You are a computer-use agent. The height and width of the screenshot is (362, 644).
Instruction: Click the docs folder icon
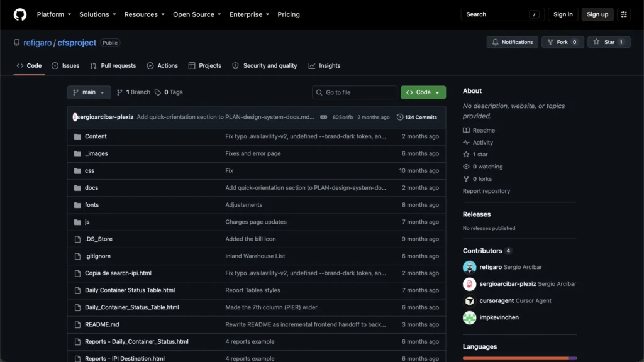pyautogui.click(x=77, y=188)
